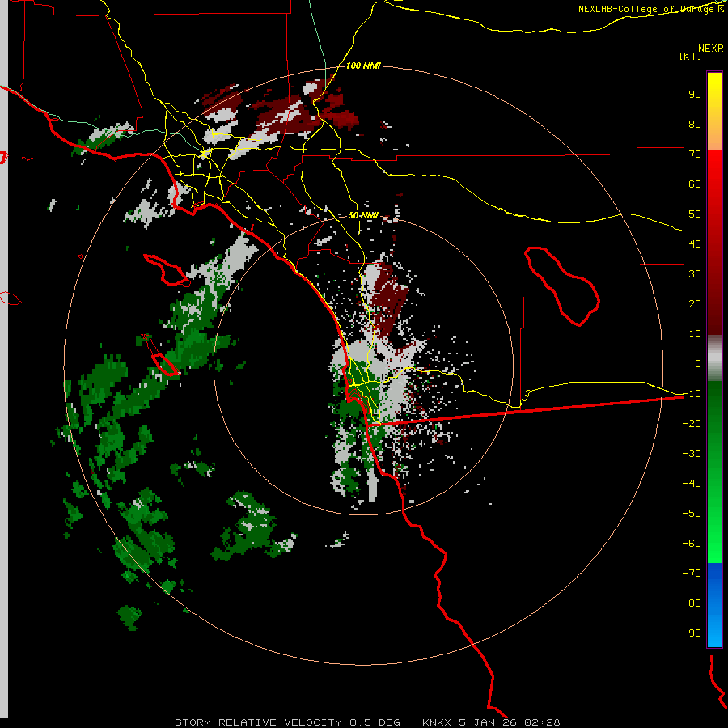This screenshot has height=728, width=728.
Task: Click the 90 value on velocity scale
Action: (x=695, y=95)
